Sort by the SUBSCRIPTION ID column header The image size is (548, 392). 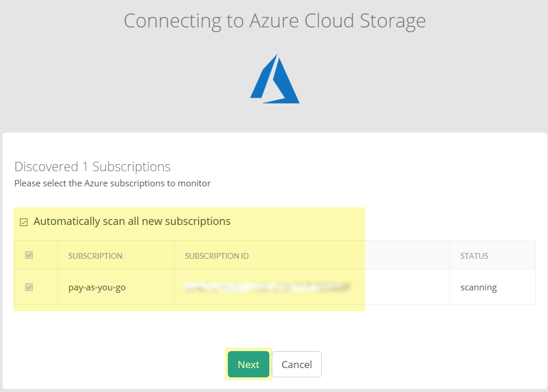coord(217,256)
